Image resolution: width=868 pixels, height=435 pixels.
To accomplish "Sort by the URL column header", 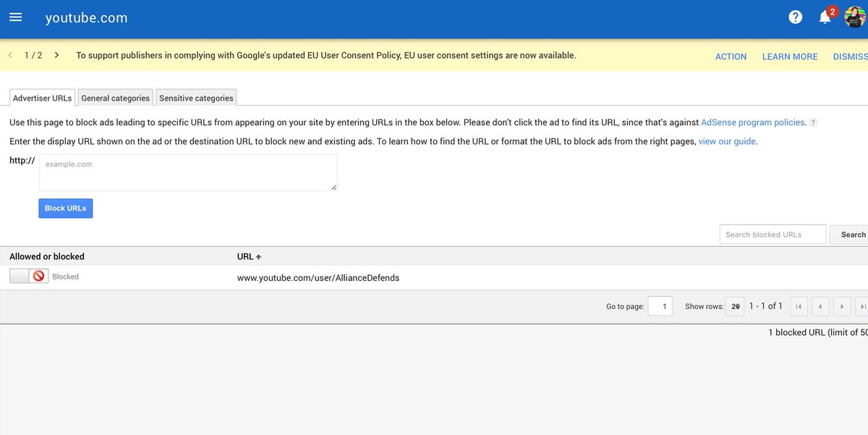I will click(x=249, y=256).
